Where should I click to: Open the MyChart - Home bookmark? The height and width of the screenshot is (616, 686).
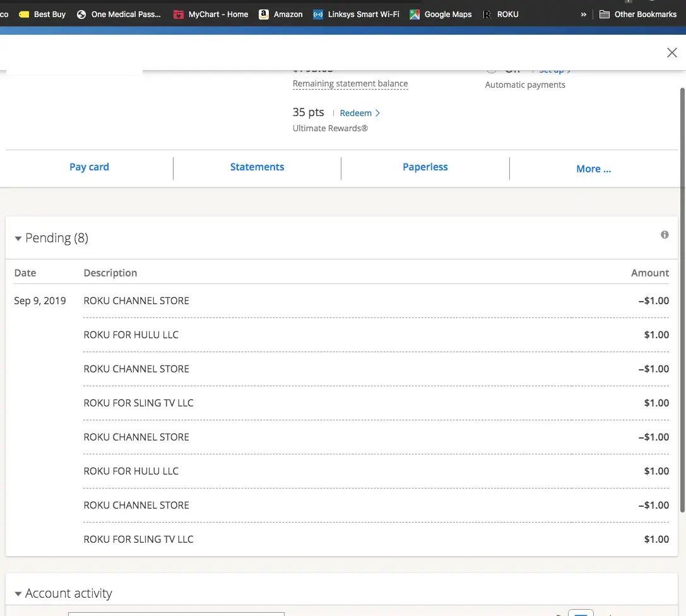211,14
